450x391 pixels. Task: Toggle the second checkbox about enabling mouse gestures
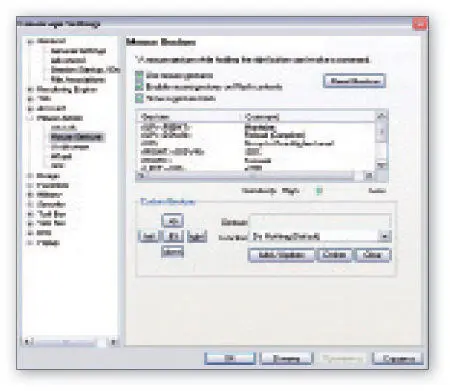coord(139,87)
